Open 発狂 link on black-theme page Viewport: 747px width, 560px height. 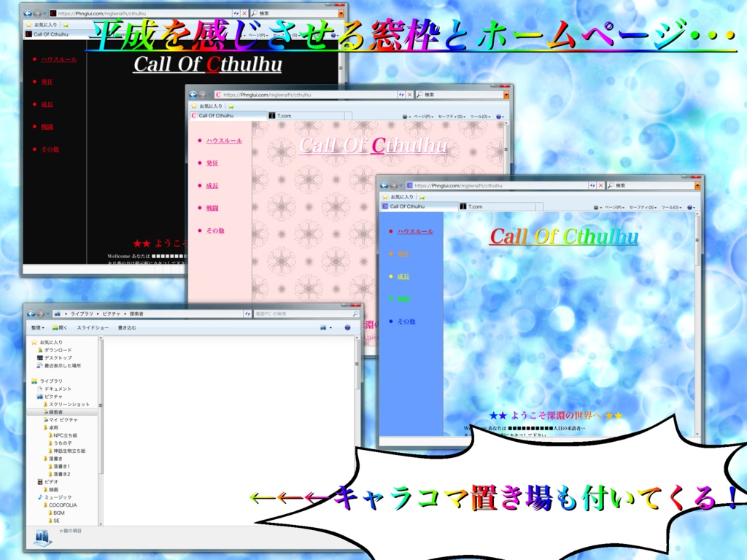tap(47, 82)
